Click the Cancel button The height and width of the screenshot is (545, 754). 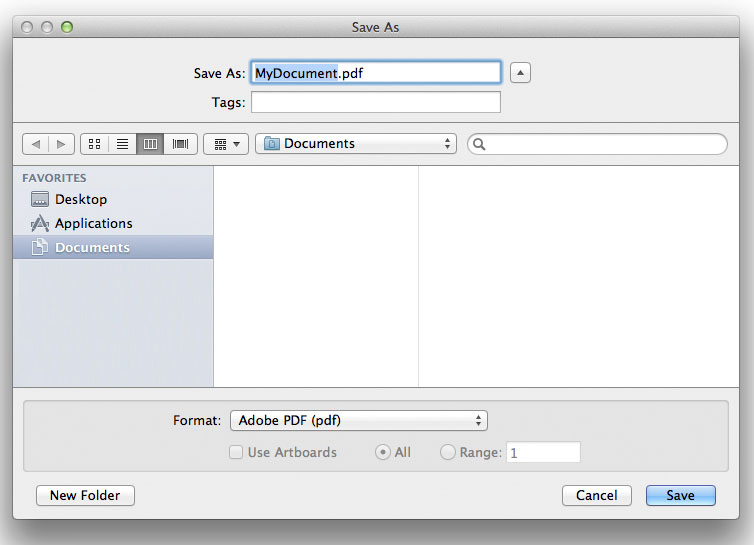pyautogui.click(x=597, y=495)
